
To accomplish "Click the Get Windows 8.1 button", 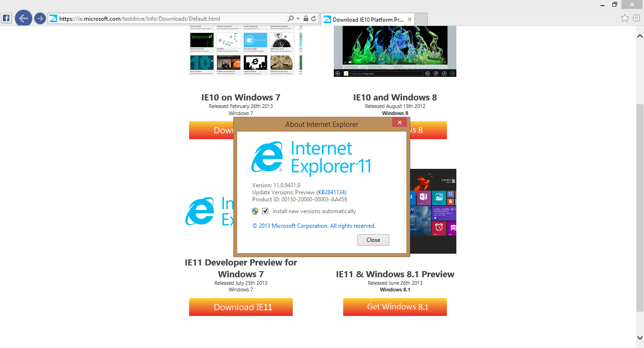I will click(x=395, y=307).
